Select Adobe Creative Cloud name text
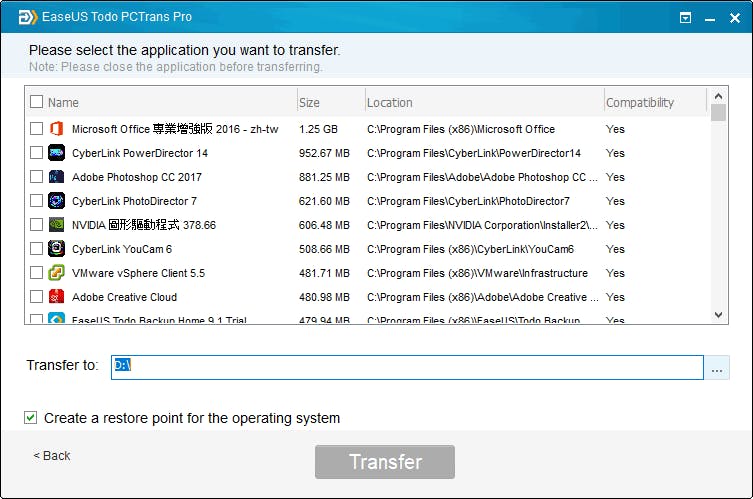Image resolution: width=753 pixels, height=499 pixels. click(x=124, y=297)
